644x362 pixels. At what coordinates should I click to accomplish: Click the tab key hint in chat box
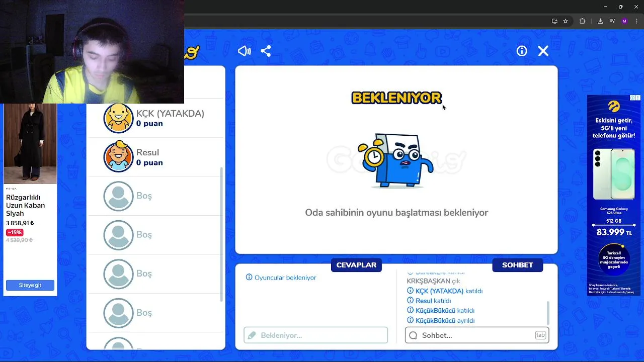pyautogui.click(x=540, y=335)
